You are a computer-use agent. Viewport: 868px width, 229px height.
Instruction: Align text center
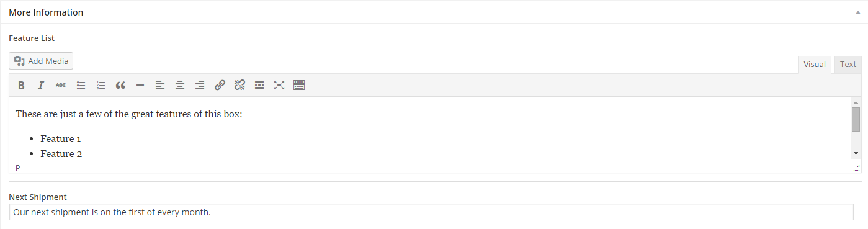pyautogui.click(x=180, y=86)
